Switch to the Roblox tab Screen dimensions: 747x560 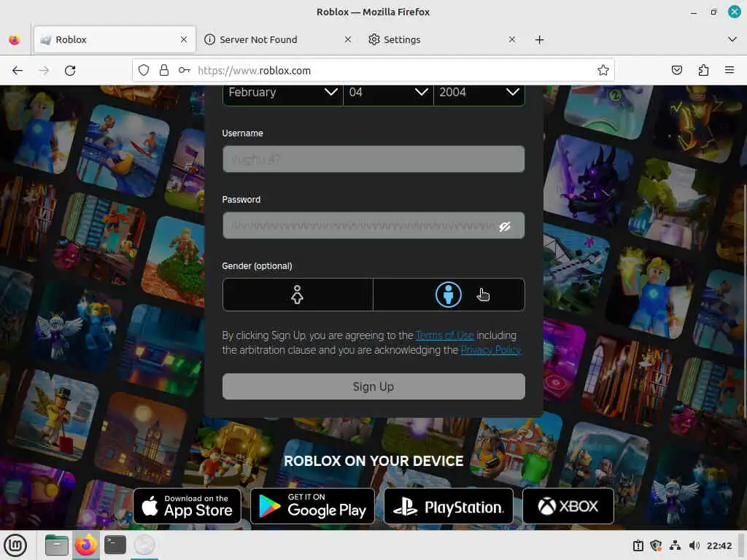pyautogui.click(x=115, y=39)
